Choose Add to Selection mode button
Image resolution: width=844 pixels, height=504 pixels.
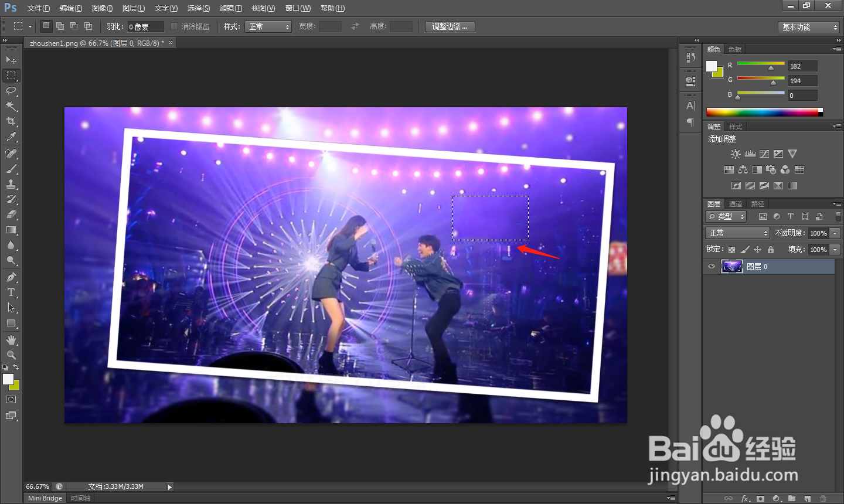click(x=60, y=26)
